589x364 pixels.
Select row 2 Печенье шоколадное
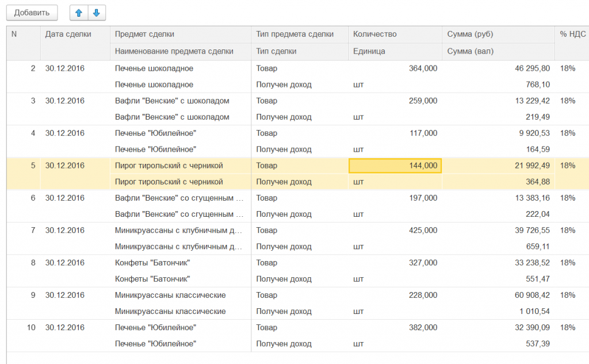coord(154,68)
